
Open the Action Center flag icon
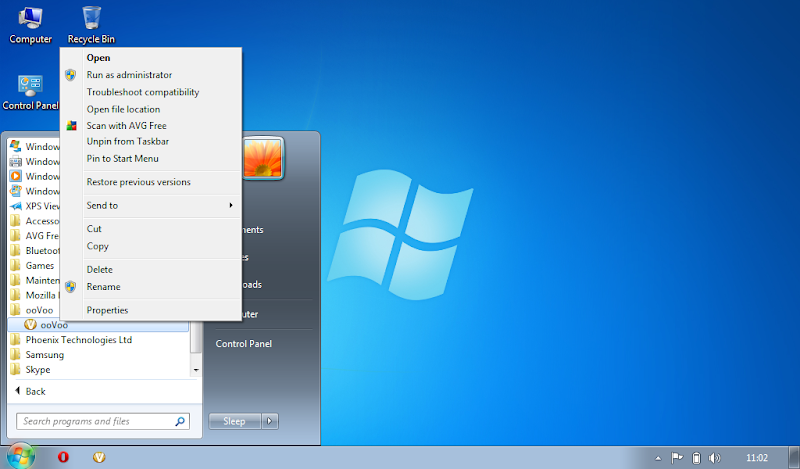pos(676,457)
